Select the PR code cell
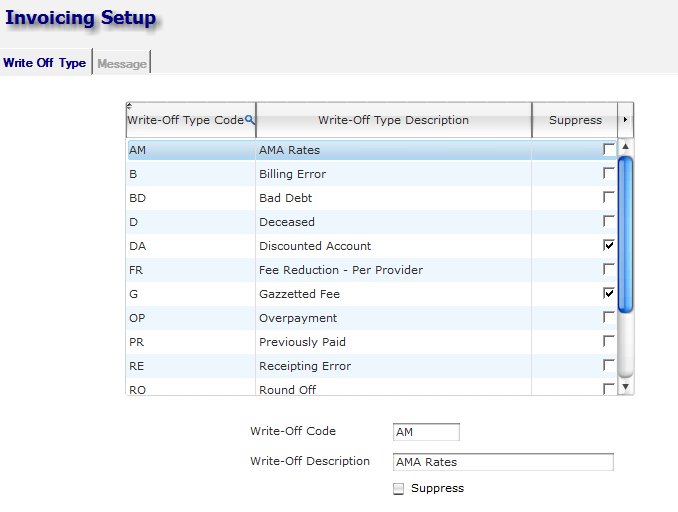The image size is (678, 512). coord(191,342)
